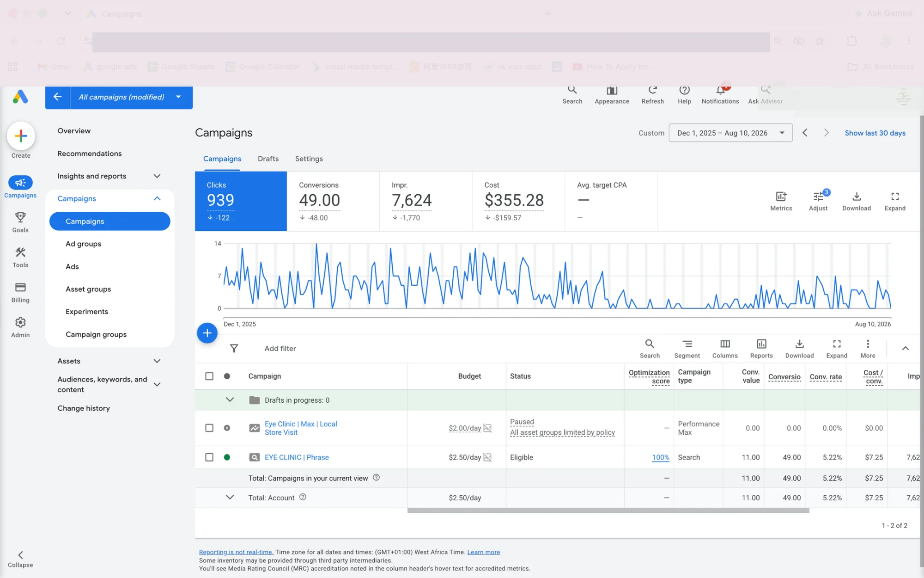
Task: Open Change history
Action: pos(84,408)
